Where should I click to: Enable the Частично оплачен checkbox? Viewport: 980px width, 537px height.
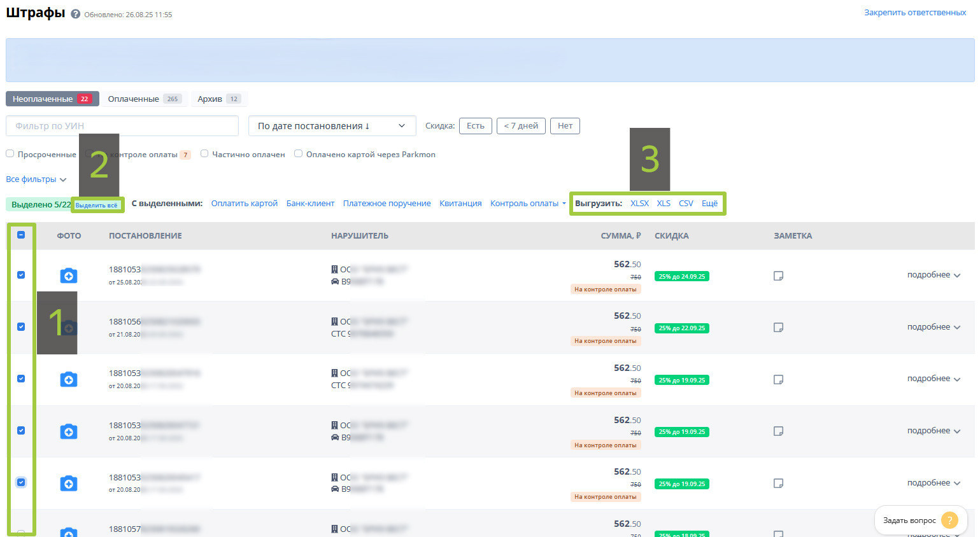point(204,154)
